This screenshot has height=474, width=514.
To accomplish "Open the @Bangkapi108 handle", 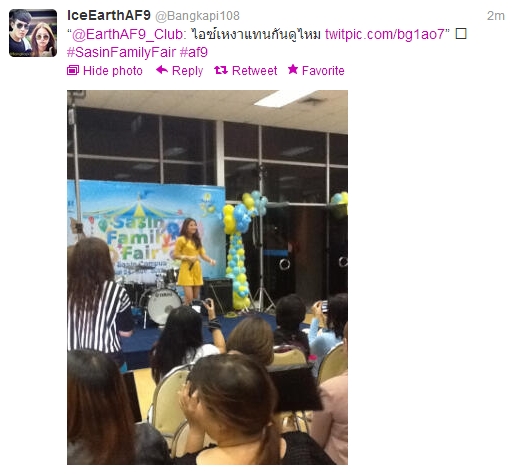I will (198, 16).
